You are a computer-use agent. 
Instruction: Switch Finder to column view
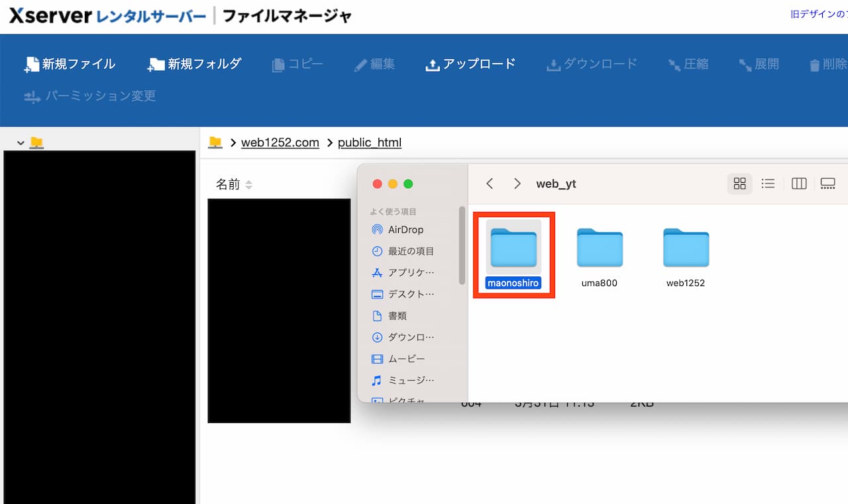[799, 183]
